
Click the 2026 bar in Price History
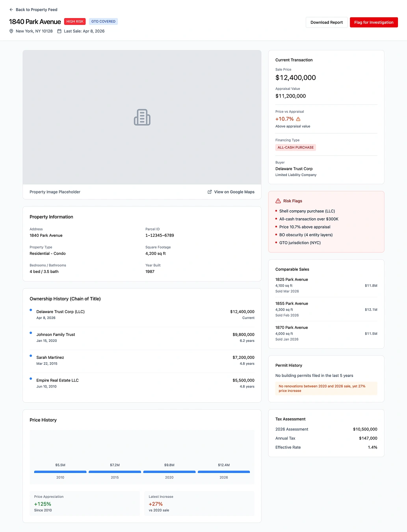pos(224,471)
